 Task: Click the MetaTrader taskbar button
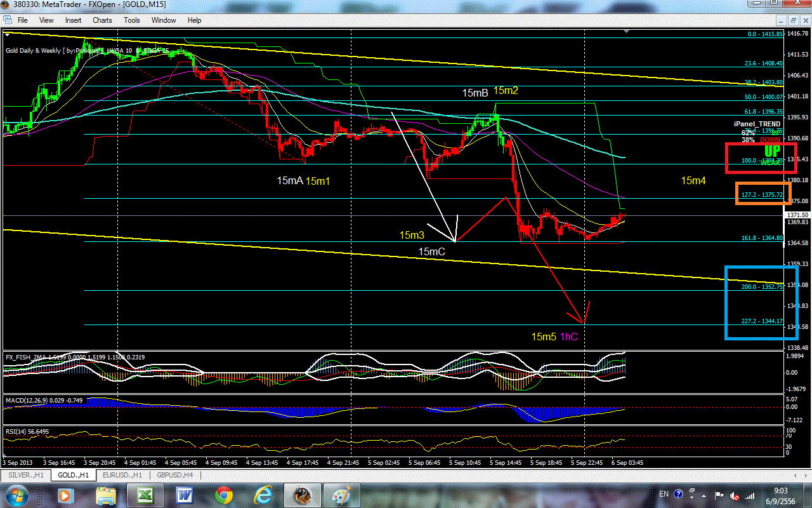[x=302, y=495]
